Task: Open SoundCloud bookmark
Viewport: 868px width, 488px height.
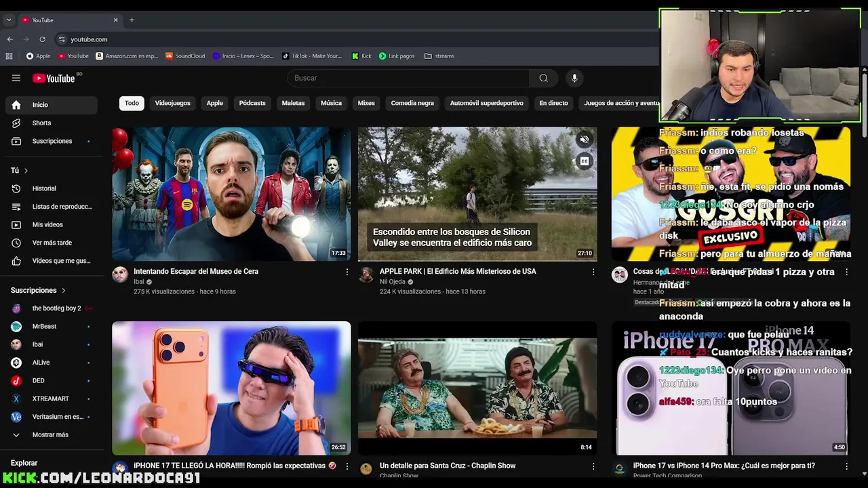Action: click(x=185, y=56)
